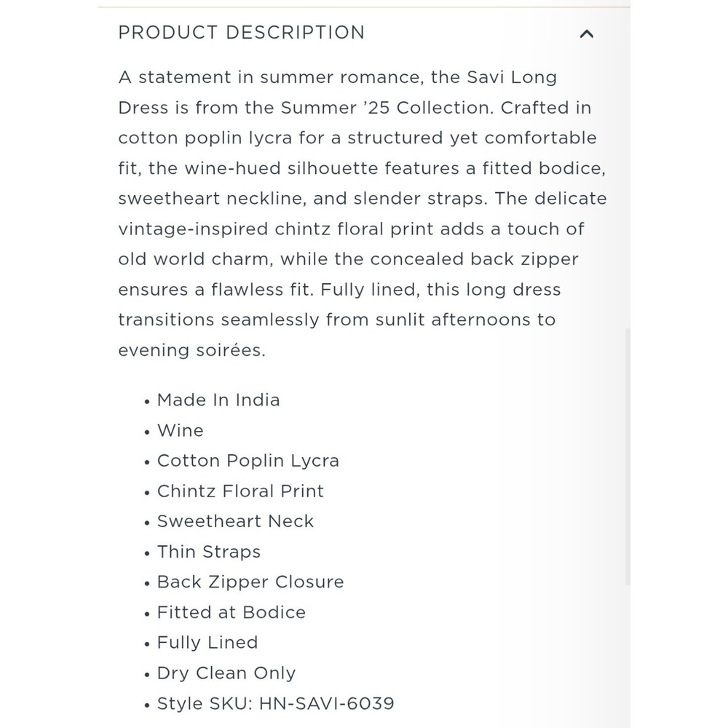
Task: Click the Fitted at Bodice item
Action: [x=232, y=612]
